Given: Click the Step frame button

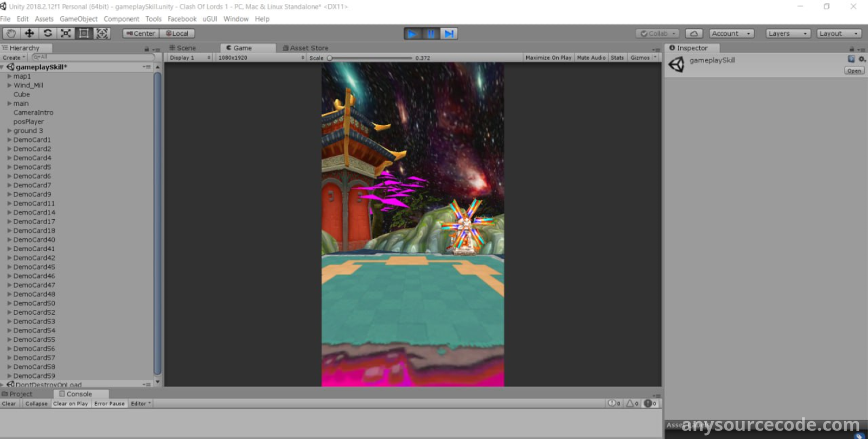Looking at the screenshot, I should [449, 34].
